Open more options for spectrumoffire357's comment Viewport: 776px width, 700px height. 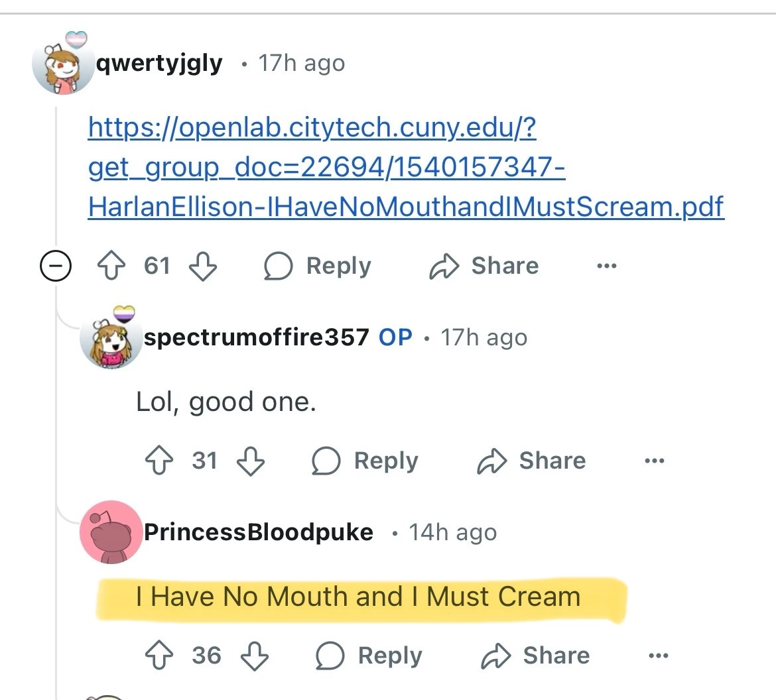click(x=654, y=461)
